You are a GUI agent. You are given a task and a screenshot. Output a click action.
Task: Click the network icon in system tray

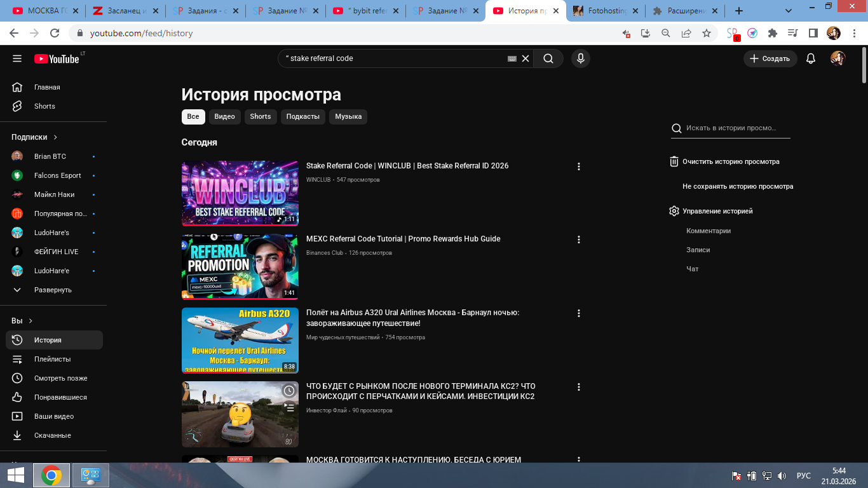click(767, 476)
